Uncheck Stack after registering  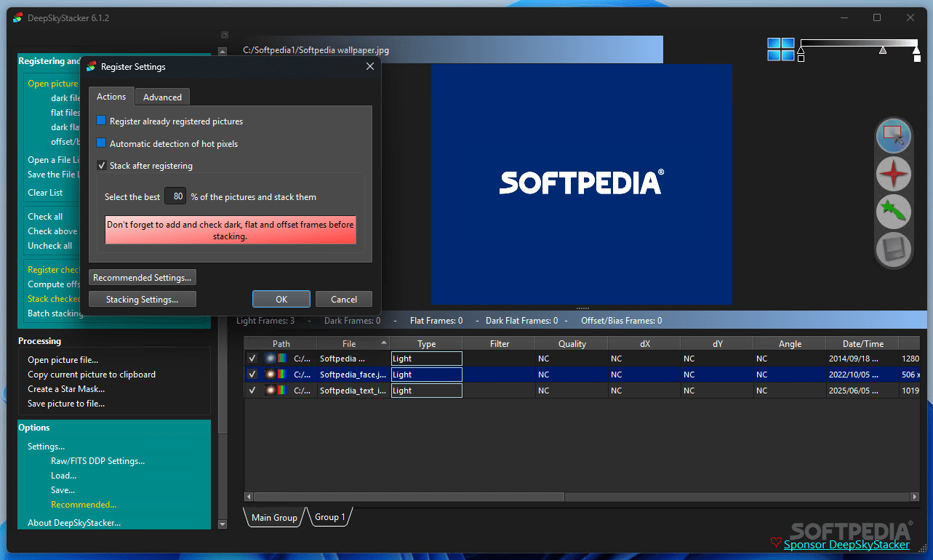click(x=102, y=165)
